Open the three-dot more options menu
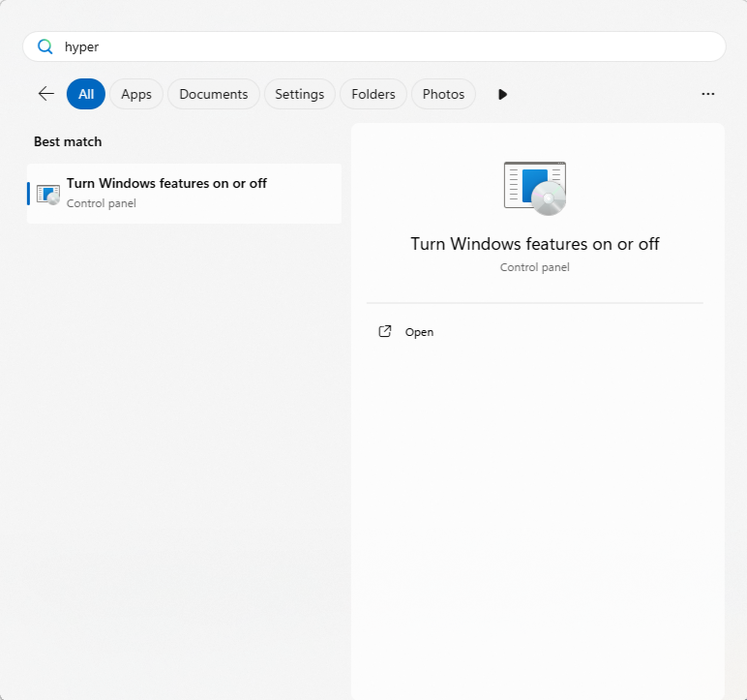The height and width of the screenshot is (700, 747). click(707, 94)
